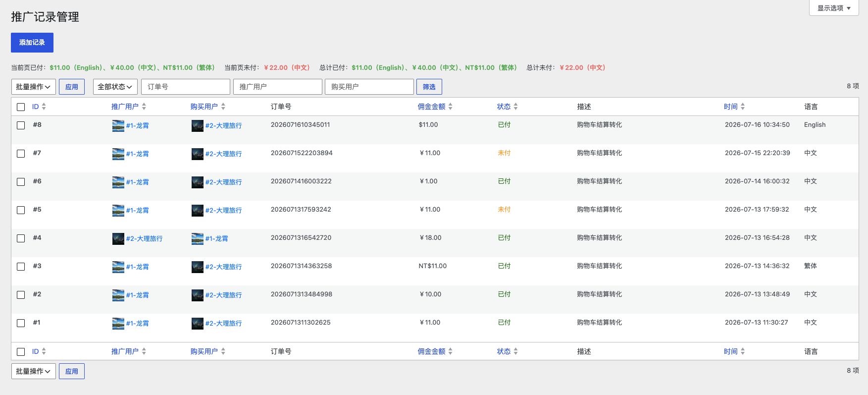Click the sort arrows next to 时间 in the top header
Viewport: 868px width, 395px height.
coord(742,107)
